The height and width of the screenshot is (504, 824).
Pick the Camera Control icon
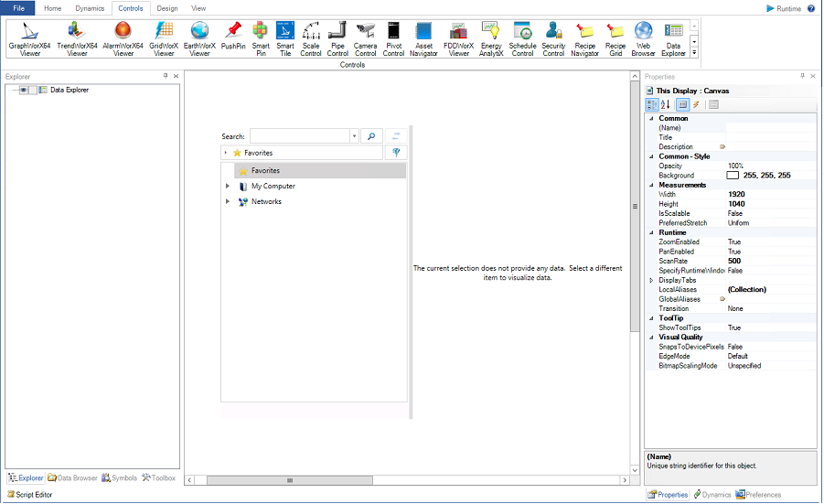tap(365, 38)
